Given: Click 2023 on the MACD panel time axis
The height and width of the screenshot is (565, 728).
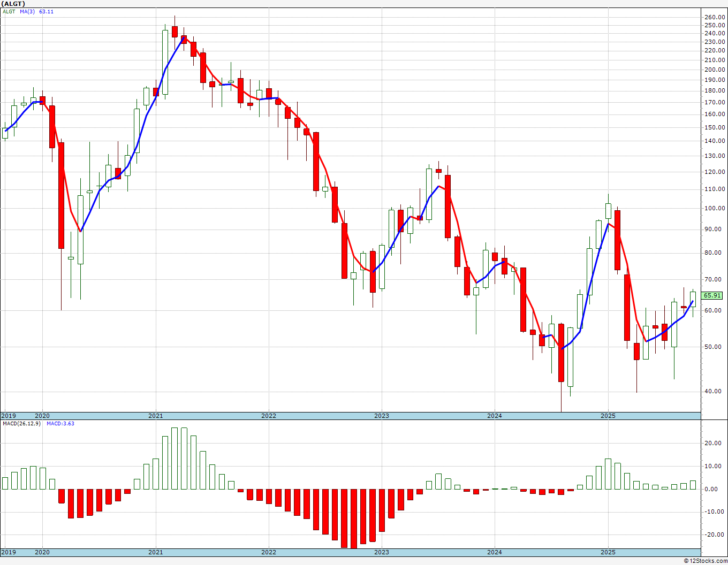Looking at the screenshot, I should 381,552.
